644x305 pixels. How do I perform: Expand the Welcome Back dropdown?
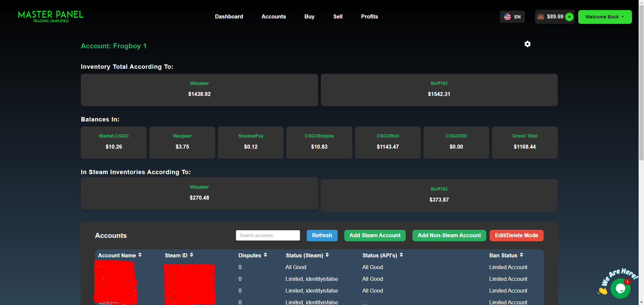pyautogui.click(x=605, y=17)
